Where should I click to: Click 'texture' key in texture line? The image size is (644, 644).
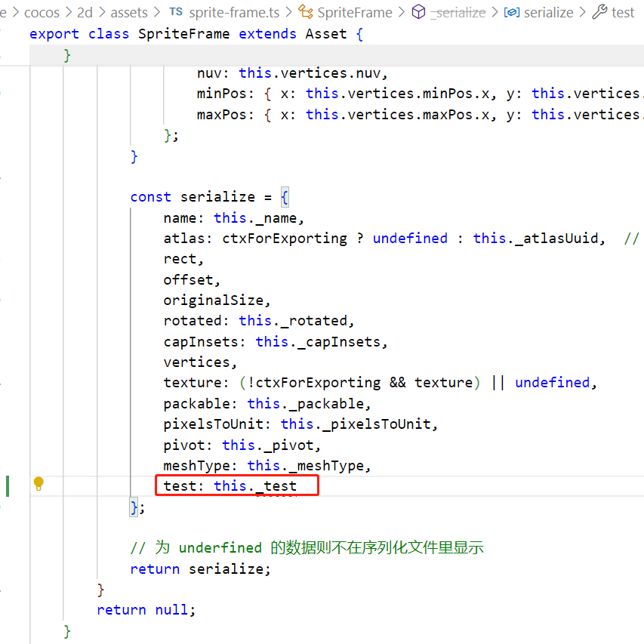tap(193, 383)
